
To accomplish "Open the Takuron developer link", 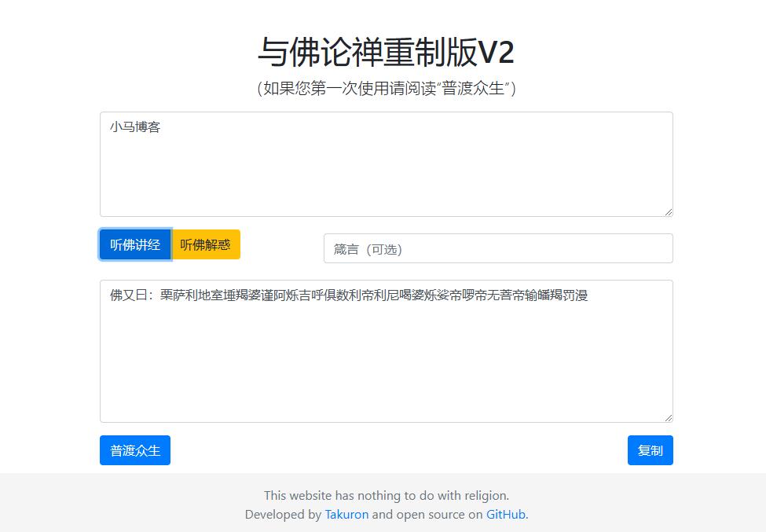I will [x=346, y=515].
